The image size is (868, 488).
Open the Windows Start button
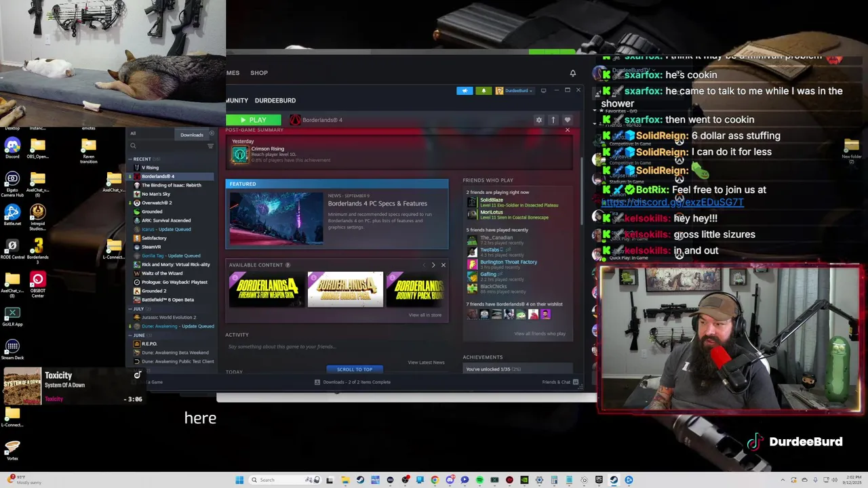[239, 480]
